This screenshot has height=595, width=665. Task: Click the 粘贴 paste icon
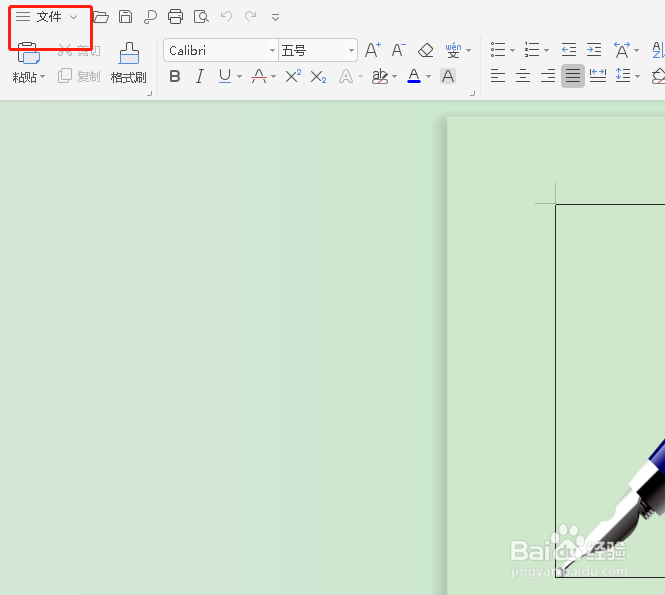click(x=28, y=53)
